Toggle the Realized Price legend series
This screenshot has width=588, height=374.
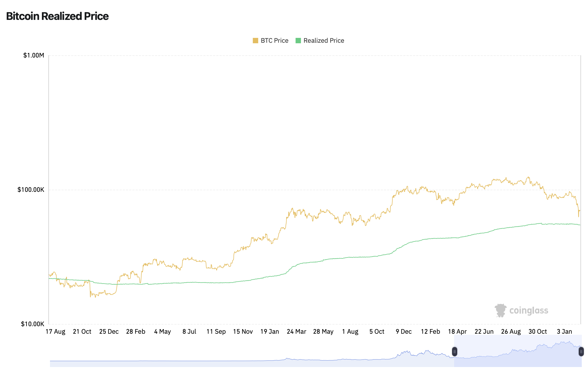click(324, 41)
